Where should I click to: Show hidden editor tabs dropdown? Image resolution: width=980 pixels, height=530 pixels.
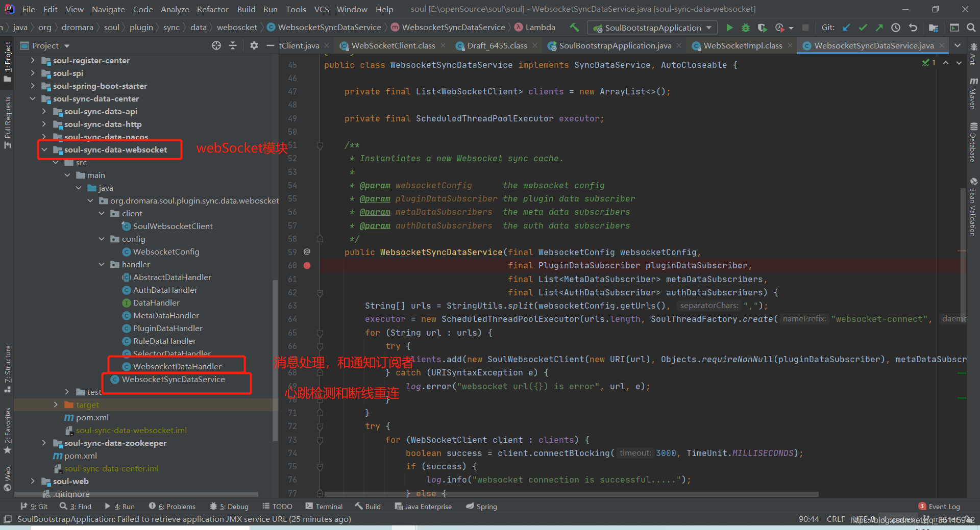[958, 45]
